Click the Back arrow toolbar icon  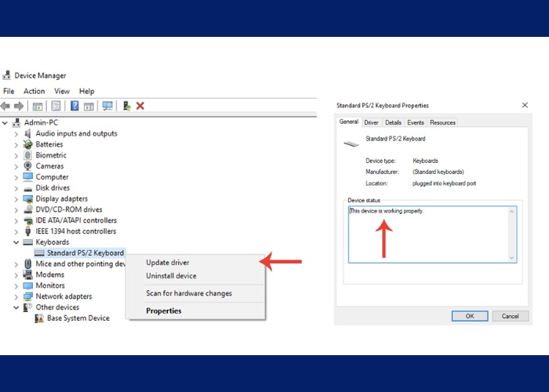pos(5,106)
